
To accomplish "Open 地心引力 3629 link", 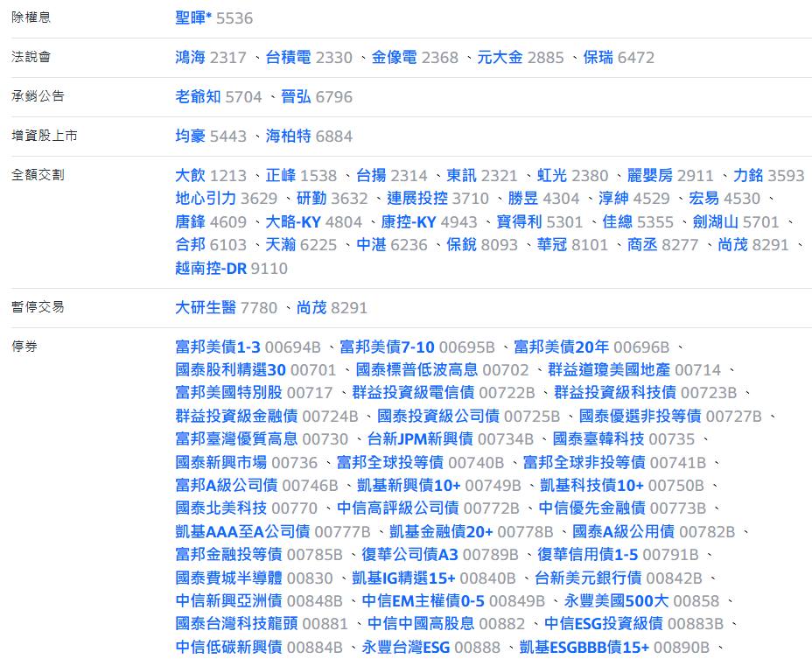I will [x=227, y=199].
